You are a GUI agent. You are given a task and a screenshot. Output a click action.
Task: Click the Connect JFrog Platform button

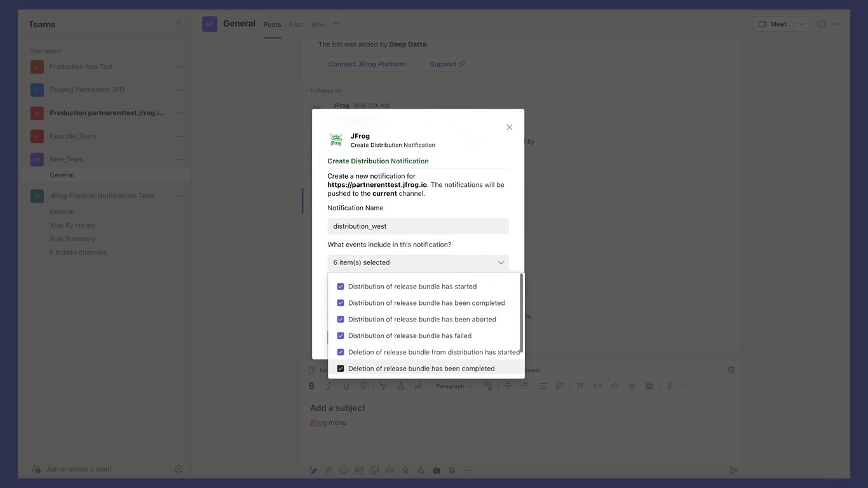pos(367,64)
